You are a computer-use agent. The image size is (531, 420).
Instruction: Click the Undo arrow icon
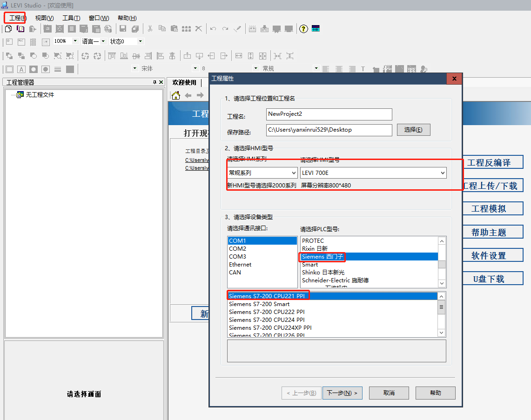[213, 29]
